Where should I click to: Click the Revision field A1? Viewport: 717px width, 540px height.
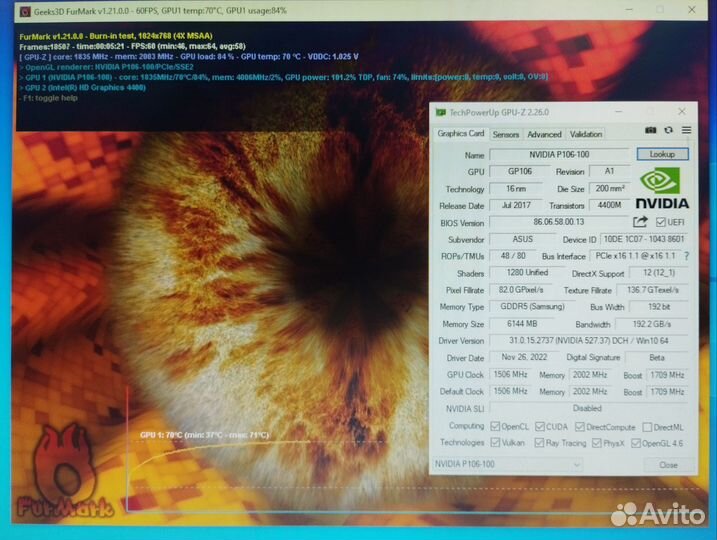tap(609, 171)
